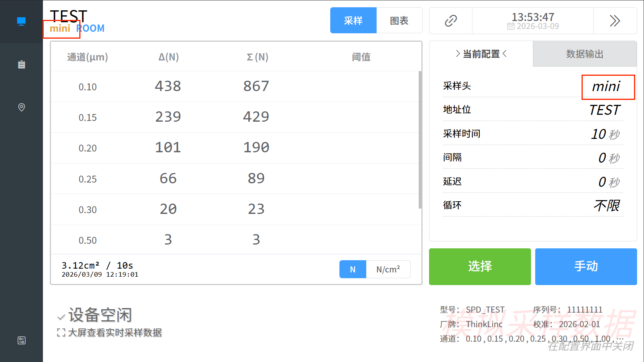Open the settings sliders icon at sidebar bottom
The height and width of the screenshot is (362, 644).
(x=21, y=340)
